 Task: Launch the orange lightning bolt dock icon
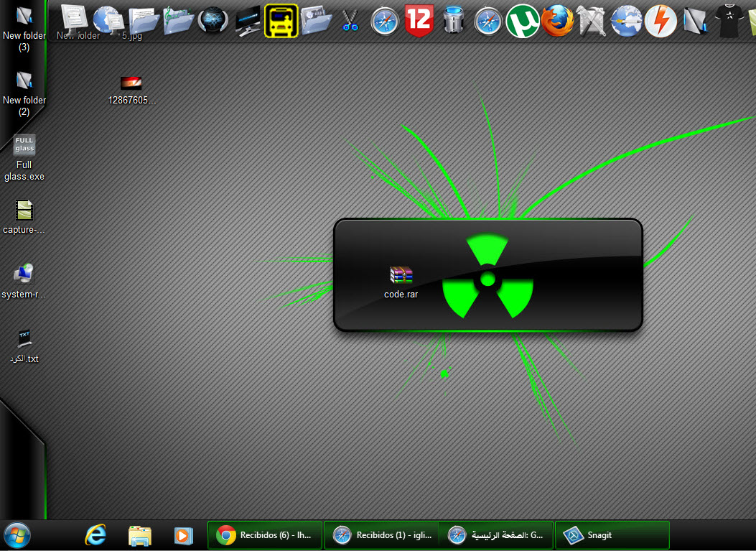pyautogui.click(x=661, y=22)
